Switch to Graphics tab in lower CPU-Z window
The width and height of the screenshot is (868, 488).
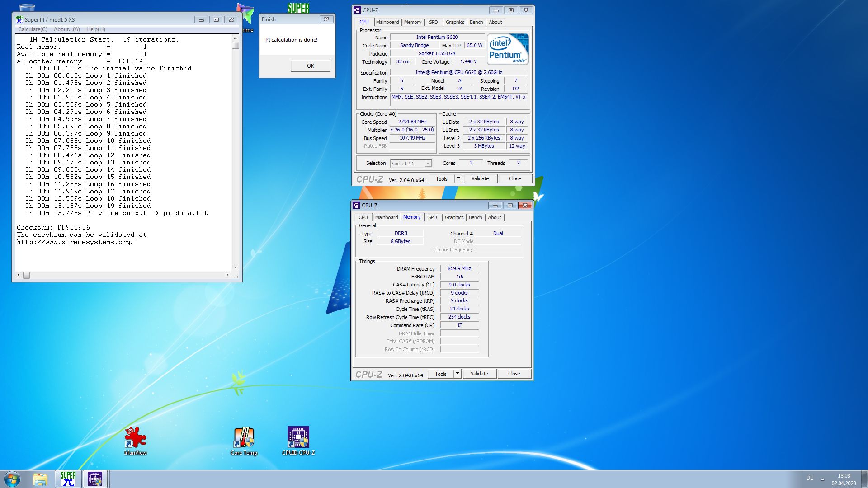click(454, 217)
